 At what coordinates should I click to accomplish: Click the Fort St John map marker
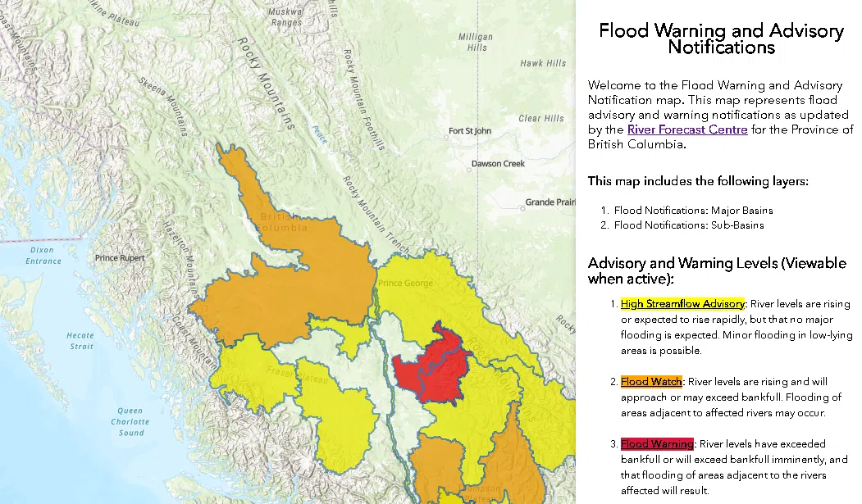446,136
